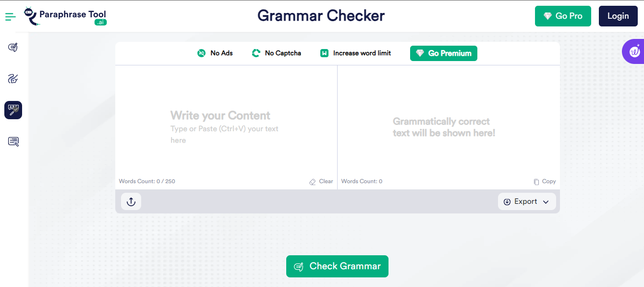Click the eraser Clear icon

coord(313,182)
